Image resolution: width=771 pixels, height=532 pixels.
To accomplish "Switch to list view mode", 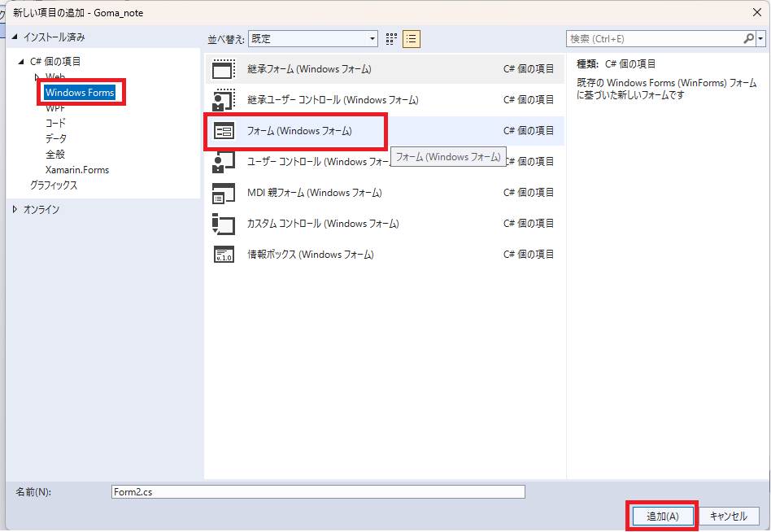I will 412,38.
